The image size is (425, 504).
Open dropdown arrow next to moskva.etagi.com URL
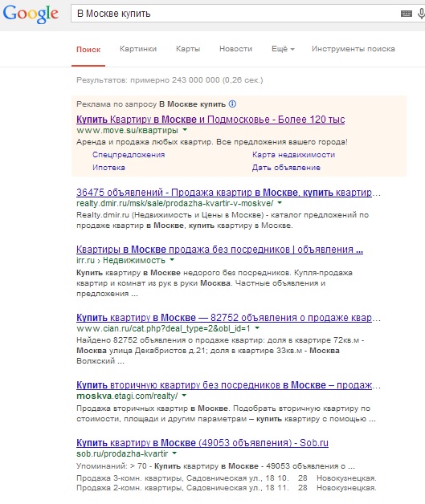coord(184,396)
